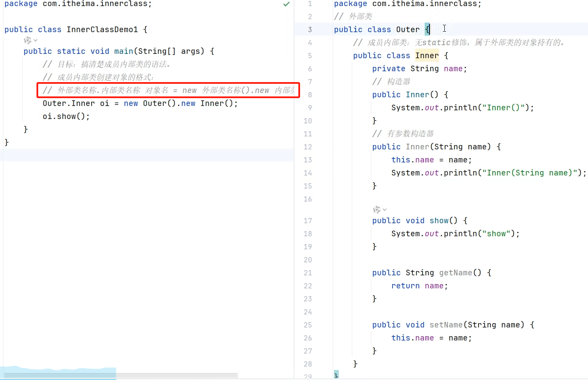
Task: Expand the chevron beside main method's AI icon
Action: pos(36,40)
